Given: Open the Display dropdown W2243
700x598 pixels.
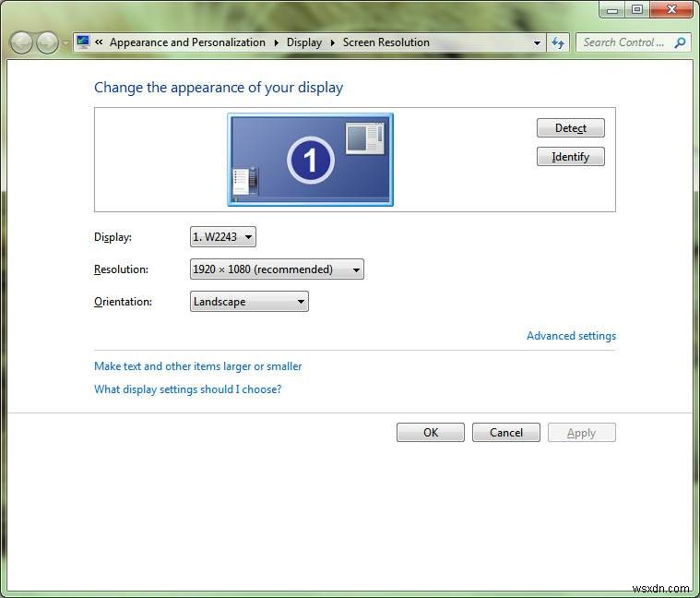Looking at the screenshot, I should pos(223,236).
